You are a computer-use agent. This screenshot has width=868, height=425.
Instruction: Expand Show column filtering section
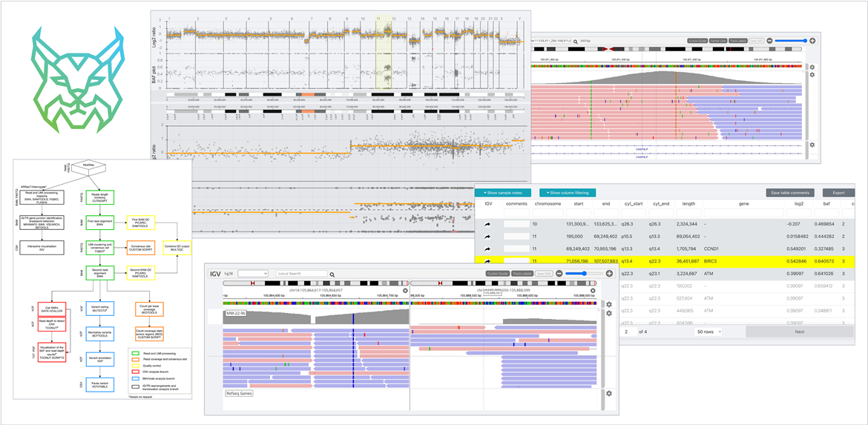click(x=568, y=193)
